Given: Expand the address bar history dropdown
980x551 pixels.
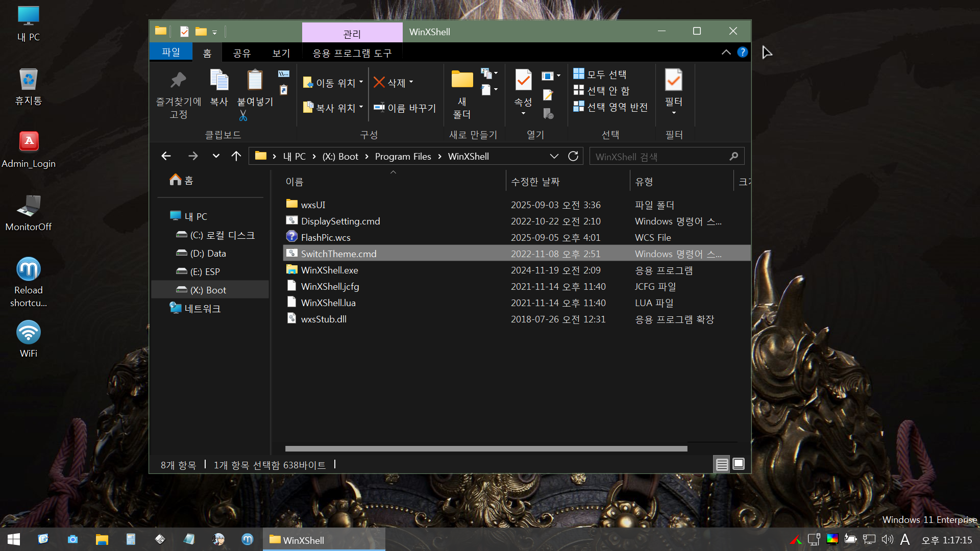Looking at the screenshot, I should coord(554,156).
